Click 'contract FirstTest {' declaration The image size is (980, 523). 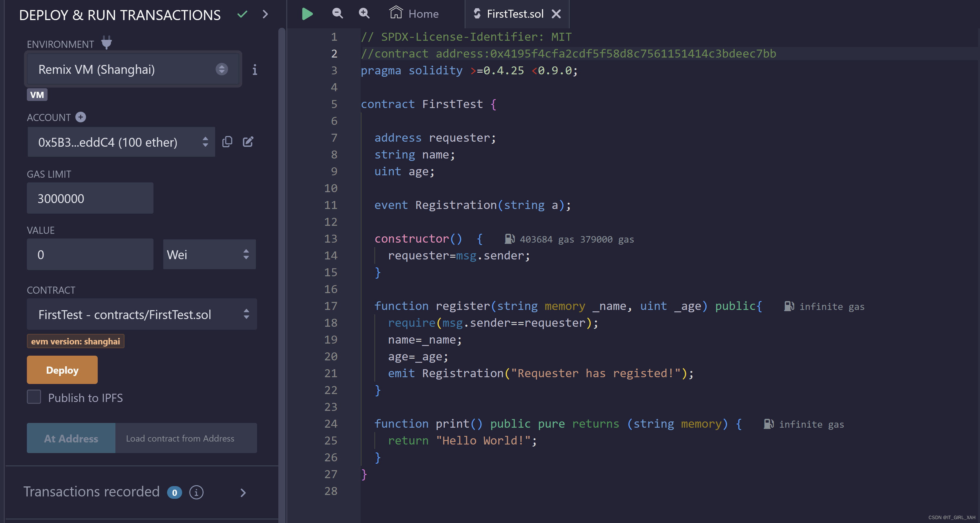coord(429,104)
